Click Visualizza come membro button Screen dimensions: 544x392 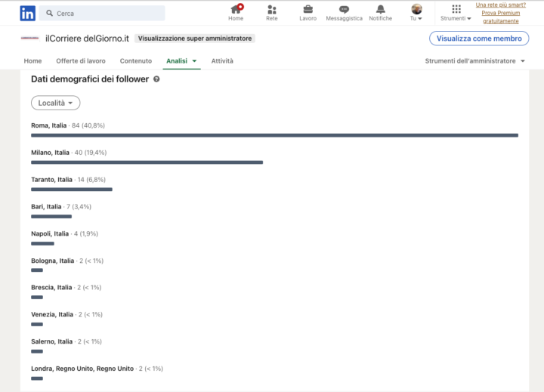(479, 39)
